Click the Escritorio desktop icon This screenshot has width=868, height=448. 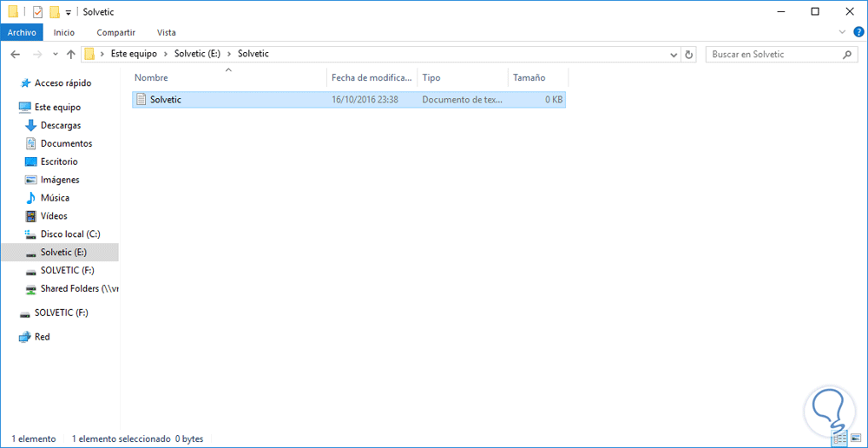[x=31, y=161]
